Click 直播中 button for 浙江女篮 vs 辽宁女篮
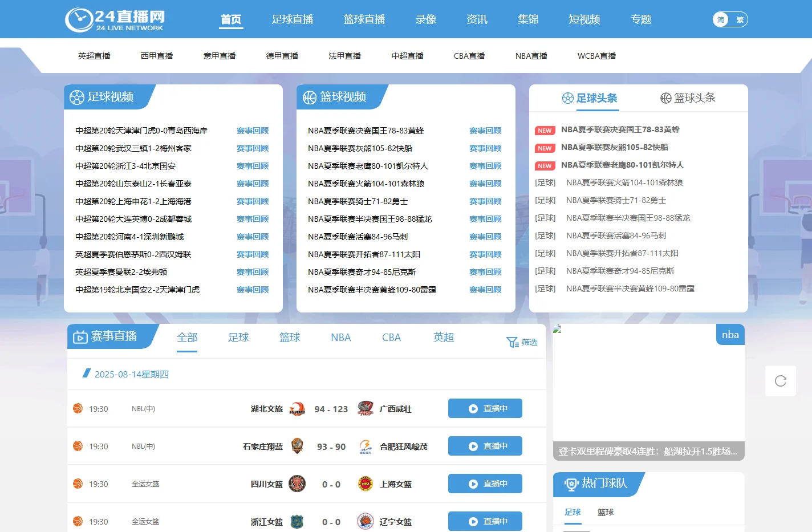This screenshot has height=532, width=812. tap(485, 521)
